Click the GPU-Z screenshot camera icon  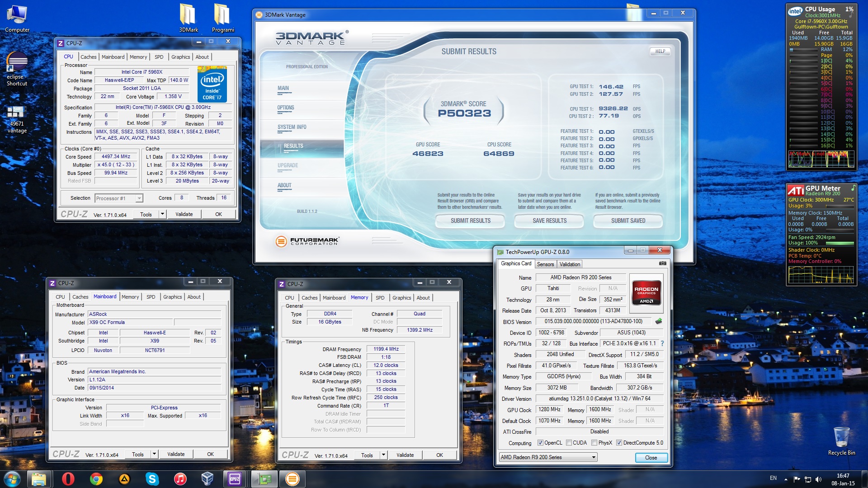662,263
